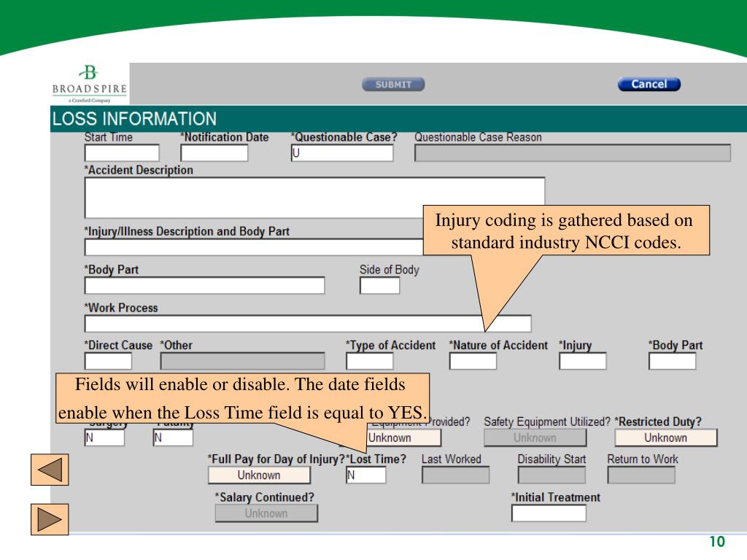Cancel the loss information form
Image resolution: width=747 pixels, height=560 pixels.
click(x=649, y=85)
